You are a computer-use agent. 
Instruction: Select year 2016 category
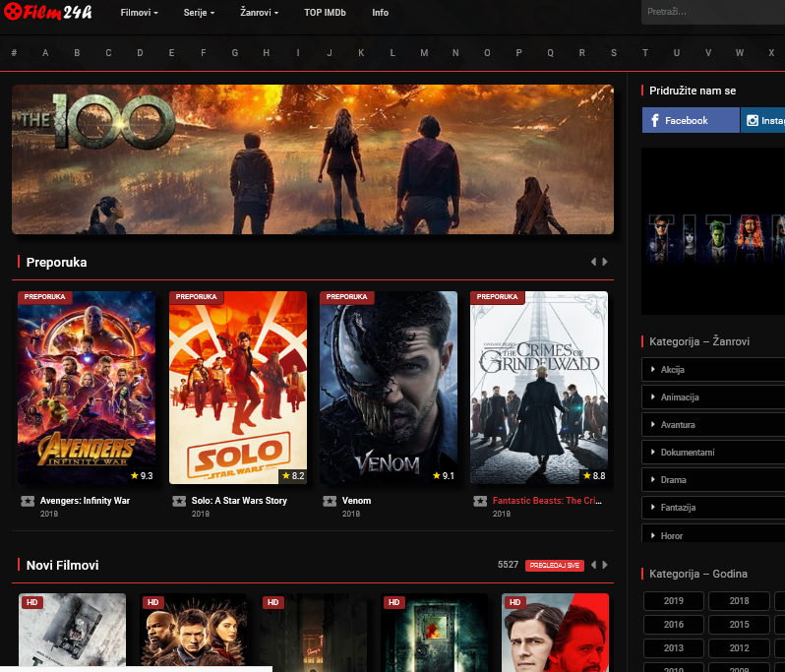click(x=674, y=625)
